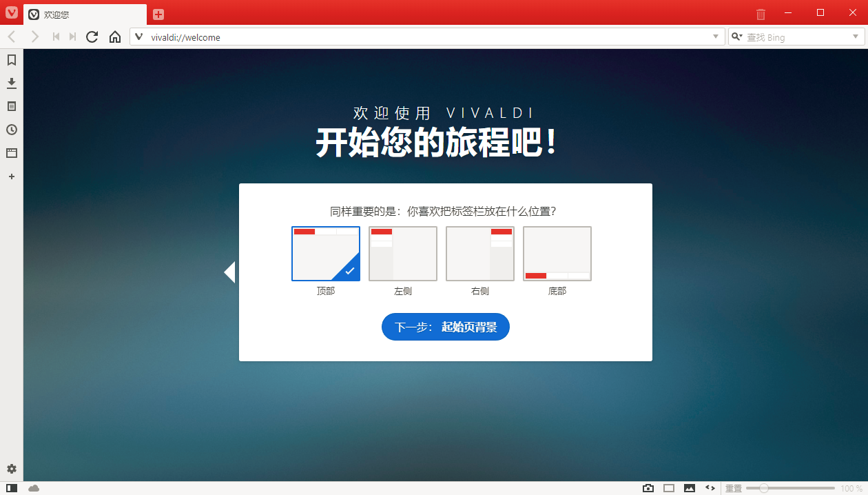Expand the search field dropdown arrow
This screenshot has height=495, width=868.
click(856, 37)
